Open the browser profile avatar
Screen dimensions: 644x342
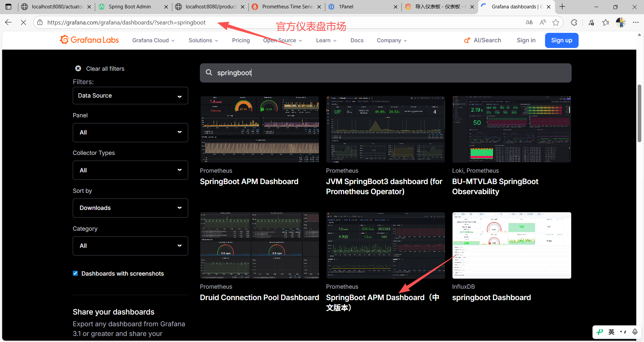(x=621, y=22)
